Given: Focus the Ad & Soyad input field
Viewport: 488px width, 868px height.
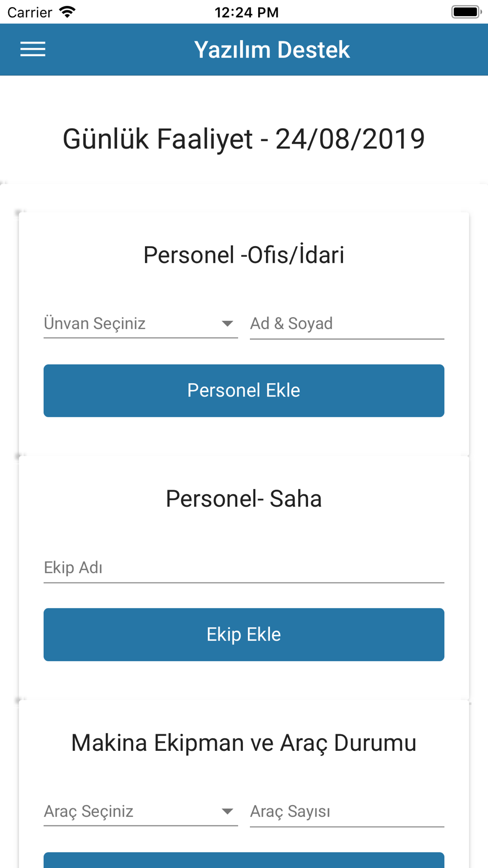Looking at the screenshot, I should [347, 324].
